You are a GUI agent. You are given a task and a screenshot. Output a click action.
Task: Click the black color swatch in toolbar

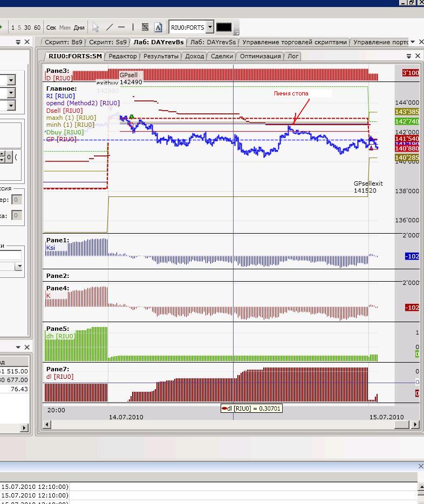pyautogui.click(x=224, y=27)
